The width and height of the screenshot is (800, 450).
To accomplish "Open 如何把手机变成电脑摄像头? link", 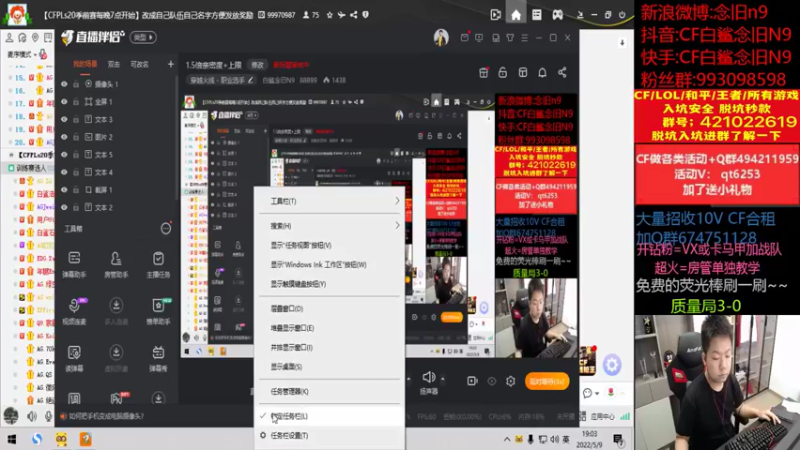I will (x=106, y=416).
